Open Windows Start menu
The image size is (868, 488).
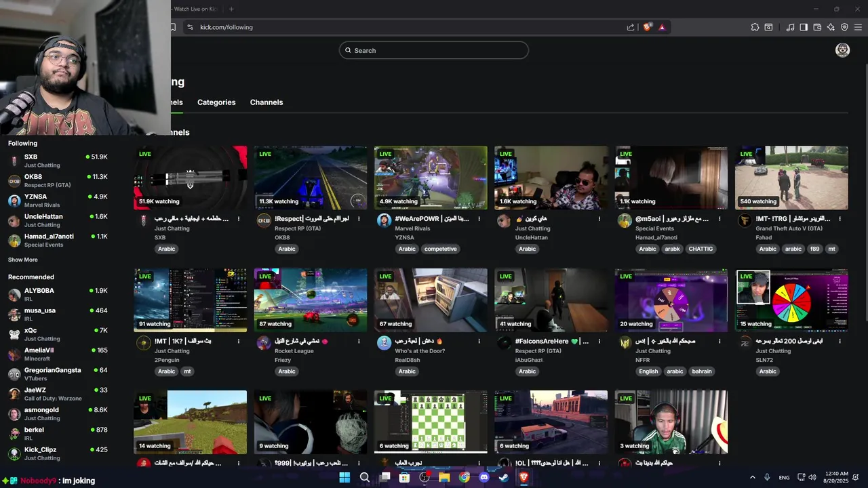(x=344, y=477)
